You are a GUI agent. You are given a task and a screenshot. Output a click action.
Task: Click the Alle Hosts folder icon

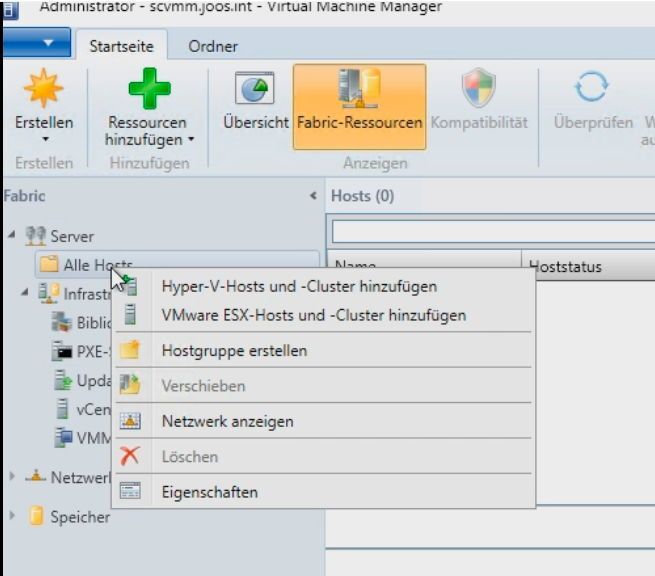(49, 264)
